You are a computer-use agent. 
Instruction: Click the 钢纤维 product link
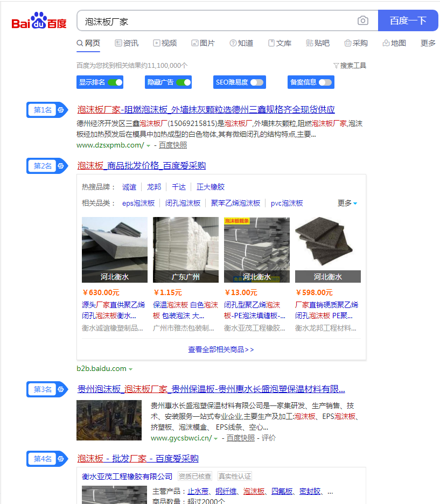coord(226,492)
